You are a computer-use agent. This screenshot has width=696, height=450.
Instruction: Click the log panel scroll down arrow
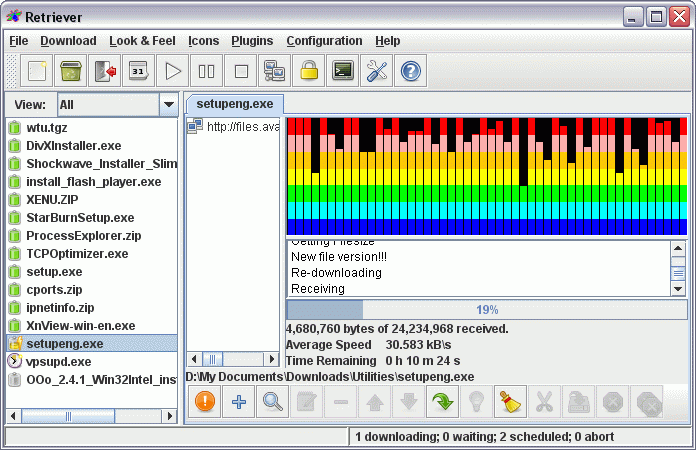(x=678, y=288)
